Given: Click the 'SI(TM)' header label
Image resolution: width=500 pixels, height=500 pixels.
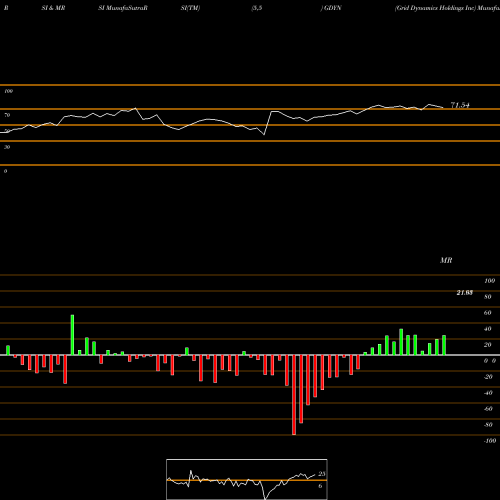Looking at the screenshot, I should coord(190,8).
